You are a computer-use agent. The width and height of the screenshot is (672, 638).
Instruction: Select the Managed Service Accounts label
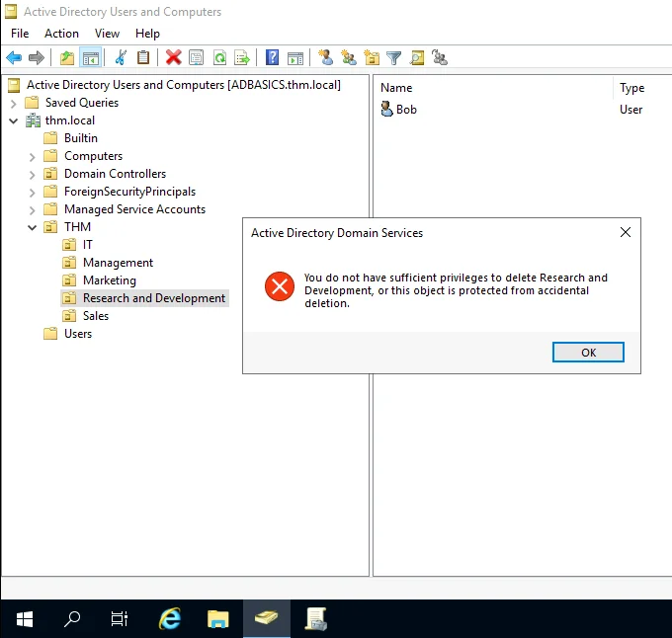[x=134, y=209]
